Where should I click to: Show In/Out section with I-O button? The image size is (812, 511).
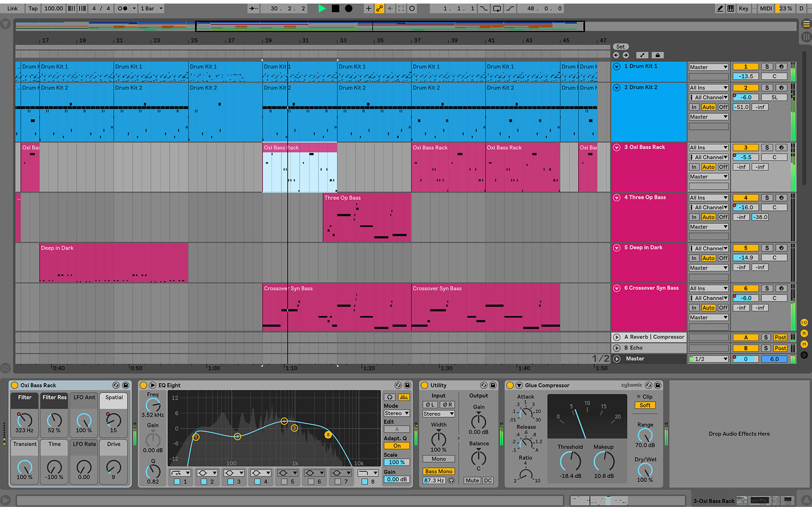(804, 323)
